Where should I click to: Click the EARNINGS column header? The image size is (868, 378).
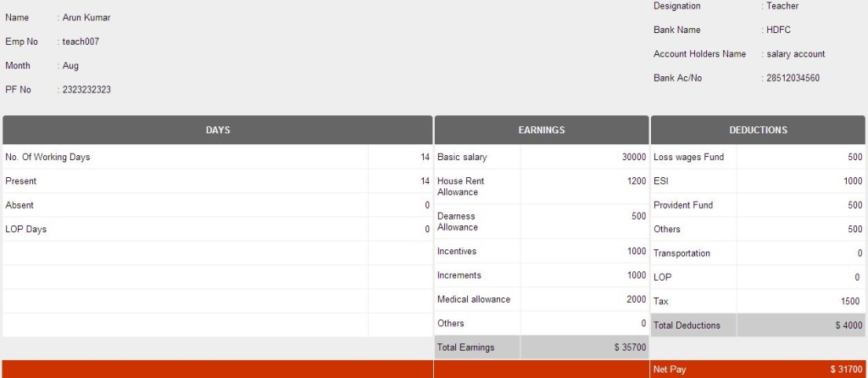pyautogui.click(x=542, y=130)
